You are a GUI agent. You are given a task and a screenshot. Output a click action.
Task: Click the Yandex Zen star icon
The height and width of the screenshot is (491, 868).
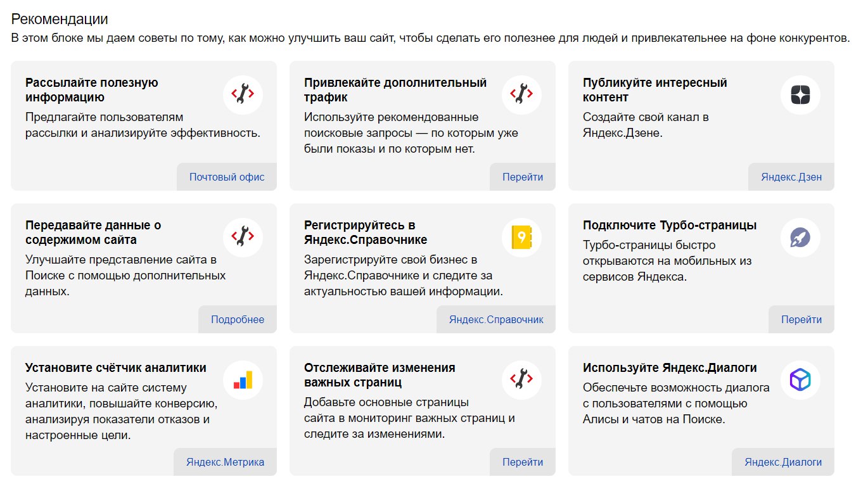tap(800, 95)
